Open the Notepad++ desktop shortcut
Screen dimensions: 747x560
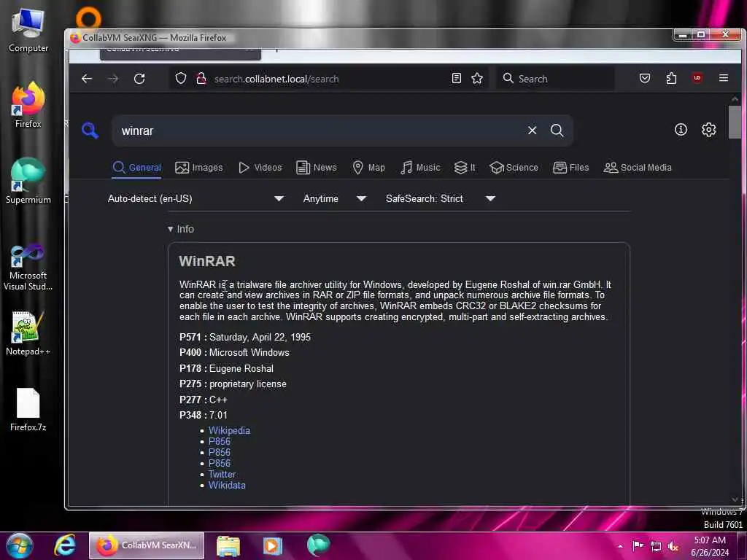click(28, 333)
